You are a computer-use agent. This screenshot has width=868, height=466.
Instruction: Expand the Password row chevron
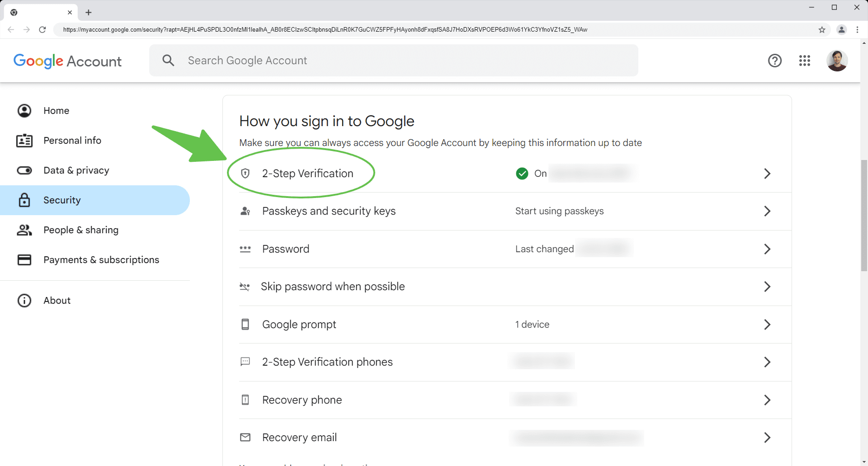coord(767,249)
